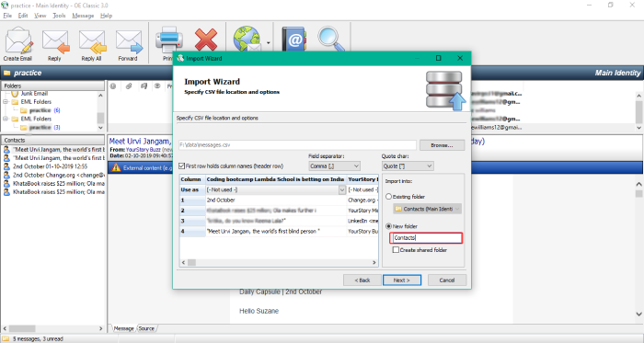Collapse the second EML Folders node
The height and width of the screenshot is (343, 644).
point(6,119)
